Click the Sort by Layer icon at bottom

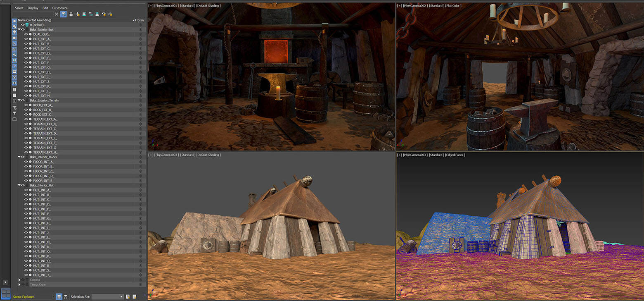59,296
